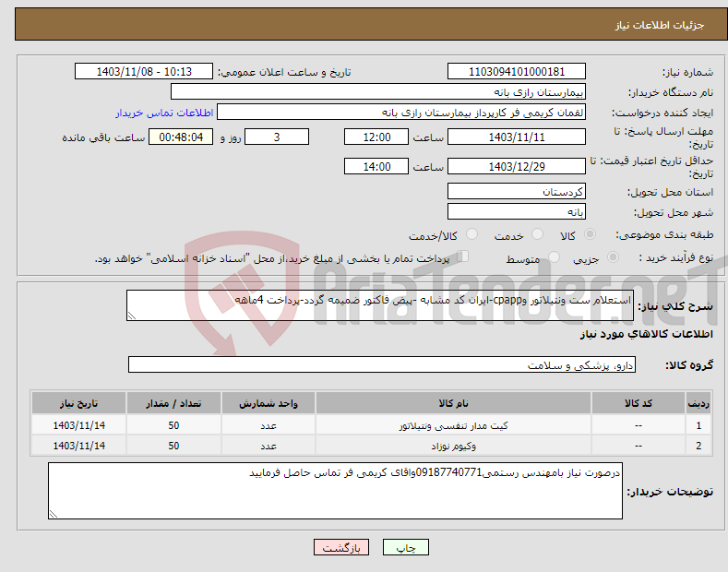The width and height of the screenshot is (728, 572).
Task: Click the جزئیات اطلاعات نیاز page header
Action: (x=660, y=25)
